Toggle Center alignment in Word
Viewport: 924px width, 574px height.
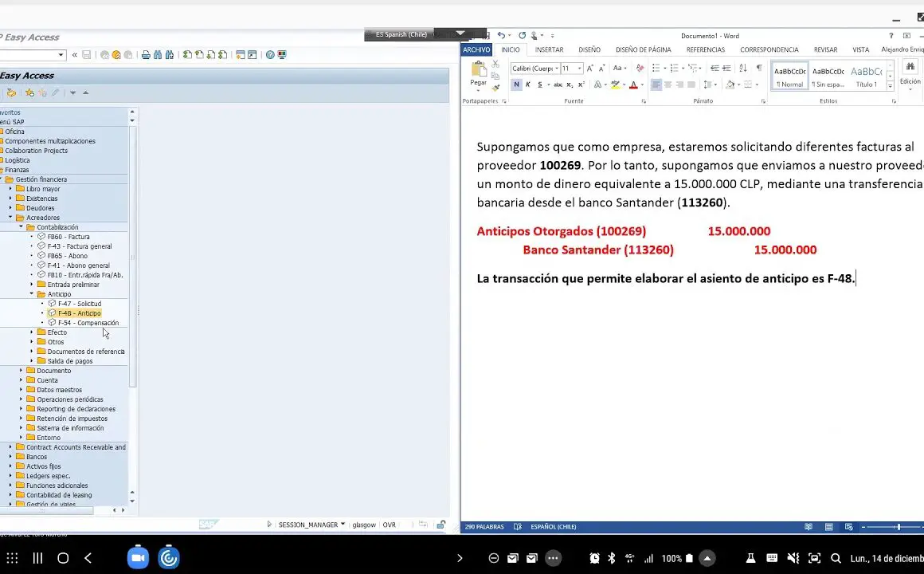pyautogui.click(x=668, y=85)
